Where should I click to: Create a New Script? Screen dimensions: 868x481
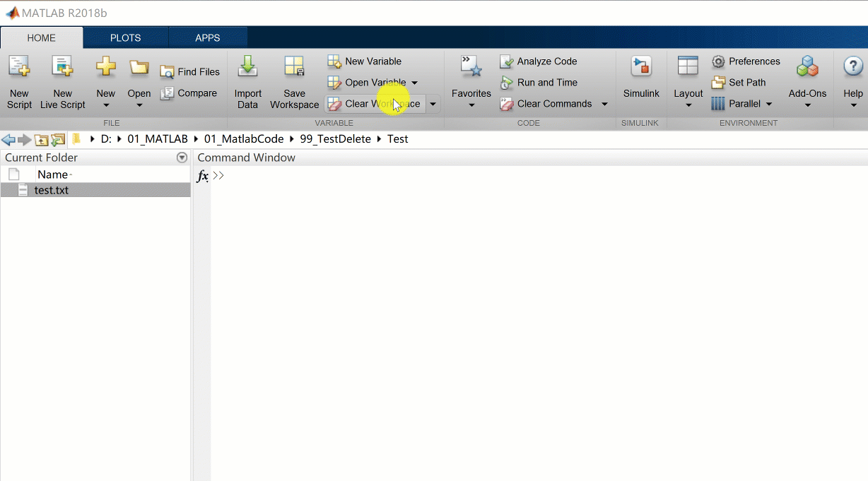(x=19, y=83)
